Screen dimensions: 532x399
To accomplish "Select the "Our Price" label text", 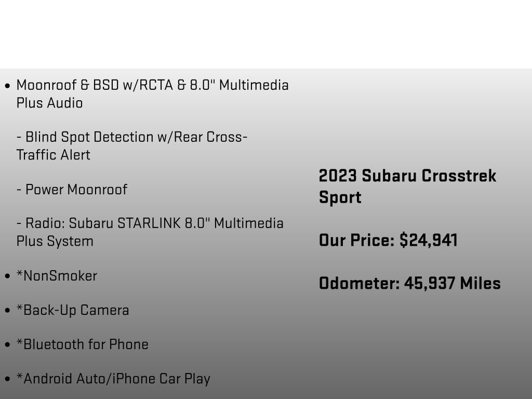I will [x=356, y=240].
